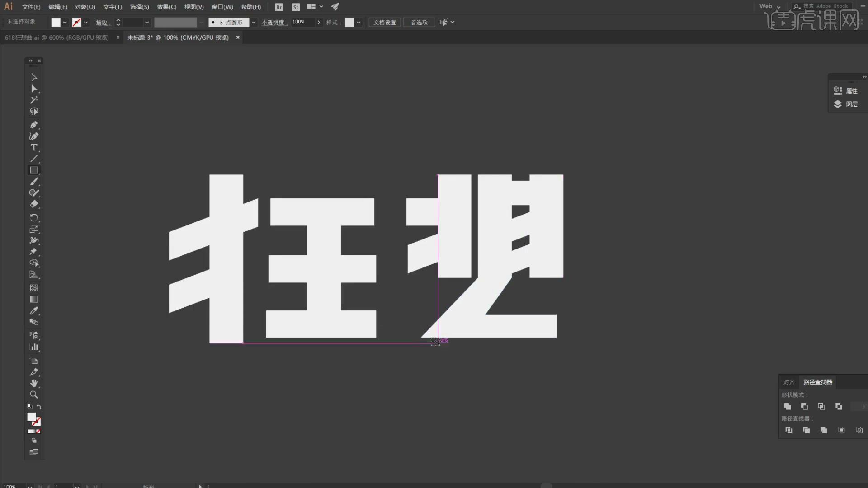This screenshot has height=488, width=868.
Task: Select the Direct Selection tool
Action: 34,89
